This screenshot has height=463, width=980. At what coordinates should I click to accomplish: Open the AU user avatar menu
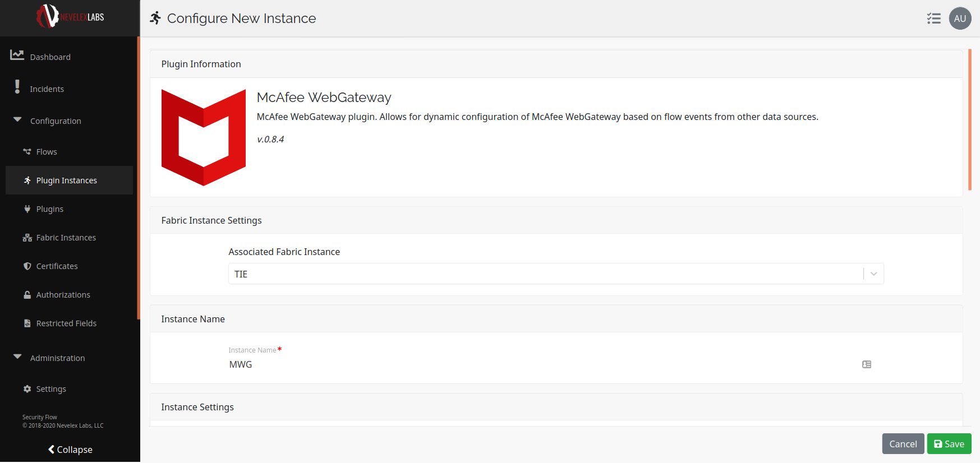(960, 18)
